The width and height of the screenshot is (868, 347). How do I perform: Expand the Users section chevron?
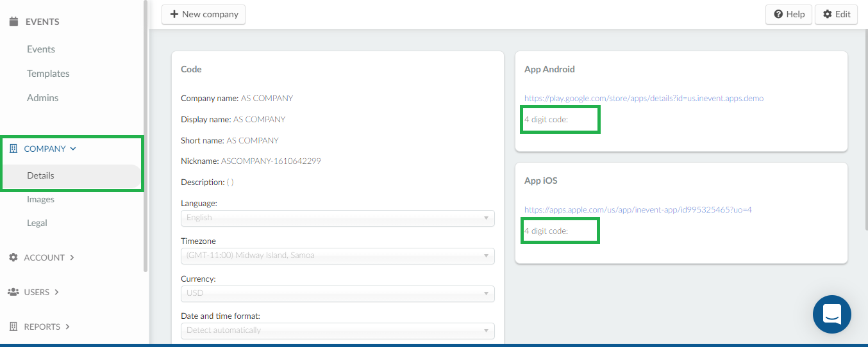click(x=56, y=292)
